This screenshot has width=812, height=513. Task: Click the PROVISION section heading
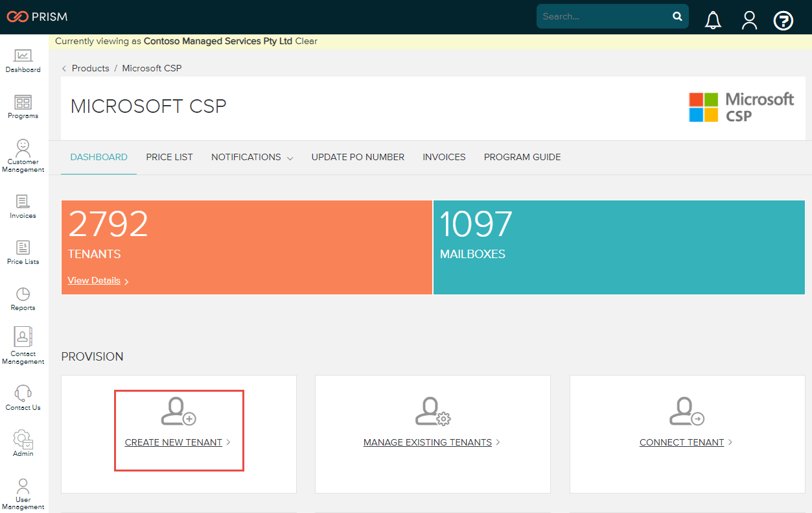[x=92, y=357]
